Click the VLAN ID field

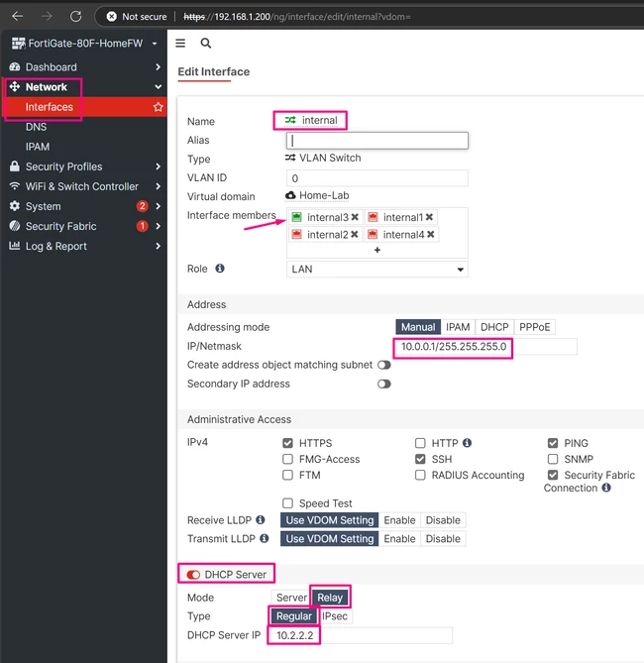tap(377, 178)
